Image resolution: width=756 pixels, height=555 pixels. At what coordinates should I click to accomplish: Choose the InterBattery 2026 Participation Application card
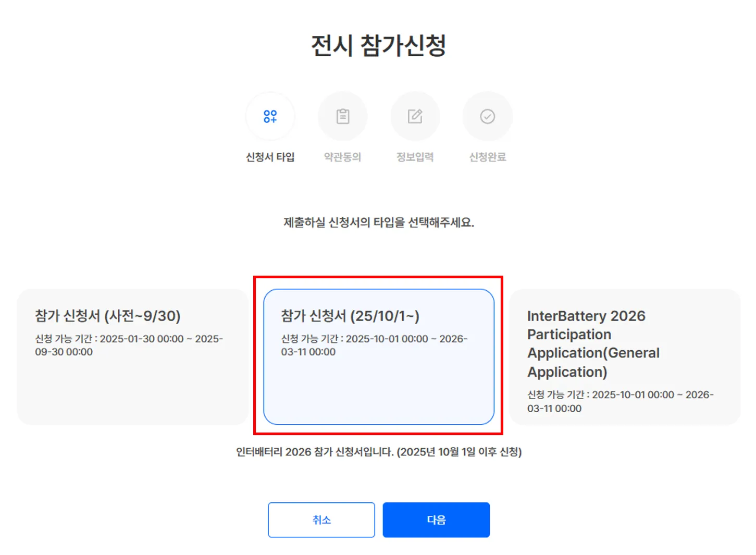625,357
